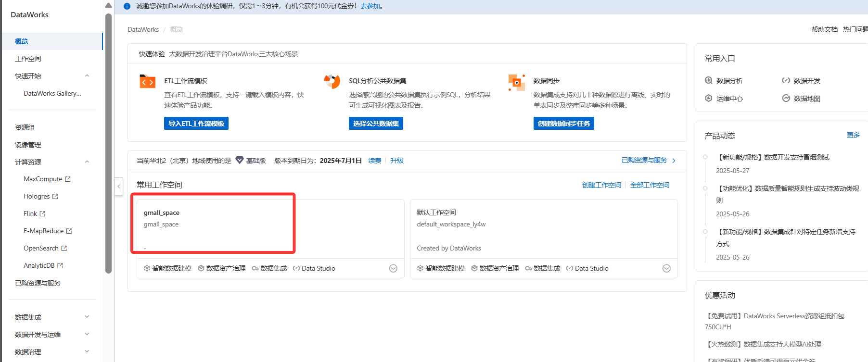Open Data Studio for default_workspace_ly4w
Image resolution: width=868 pixels, height=362 pixels.
click(x=587, y=268)
